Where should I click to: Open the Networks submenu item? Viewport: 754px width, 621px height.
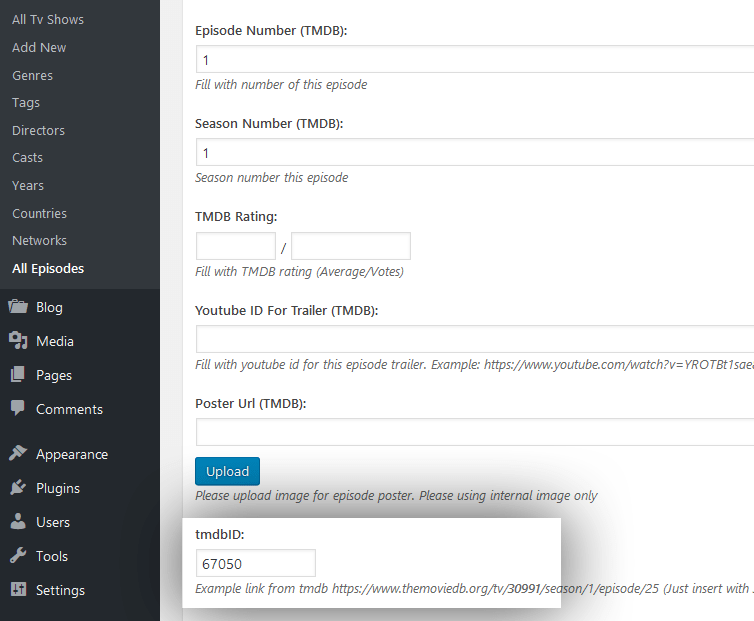point(39,240)
